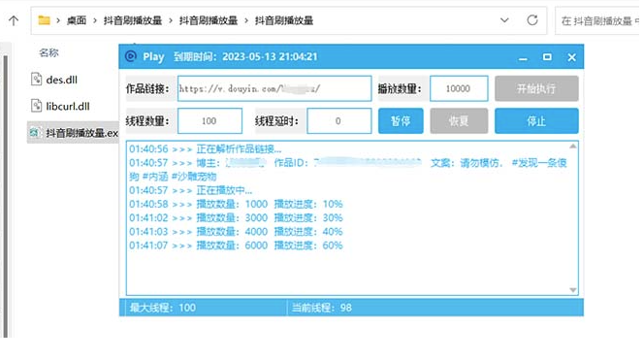The height and width of the screenshot is (360, 644).
Task: Click the 名称 column header
Action: (48, 52)
